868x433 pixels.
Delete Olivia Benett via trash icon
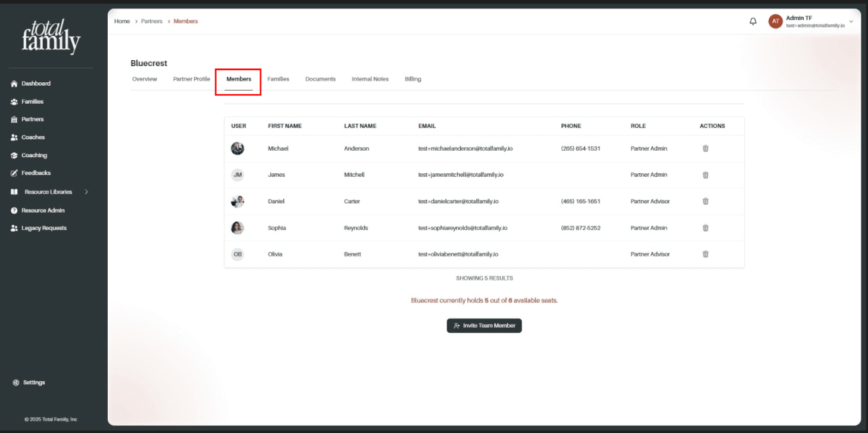coord(705,254)
